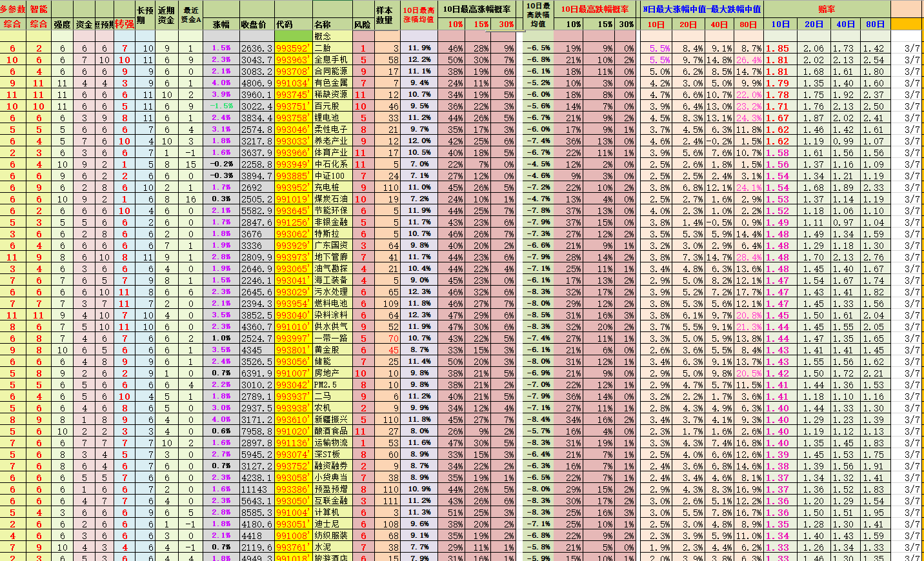This screenshot has width=924, height=561.
Task: Click code cell 993074 for 深ST板
Action: tap(293, 455)
